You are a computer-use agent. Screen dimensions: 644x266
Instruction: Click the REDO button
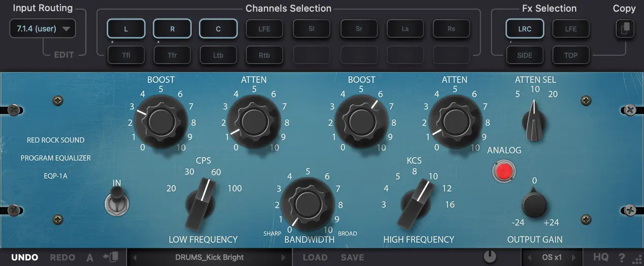click(x=63, y=257)
